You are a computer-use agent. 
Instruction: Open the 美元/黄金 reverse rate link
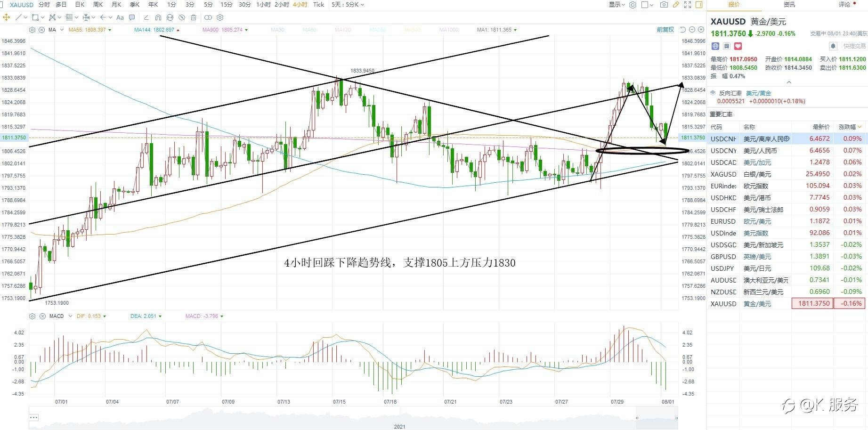759,93
